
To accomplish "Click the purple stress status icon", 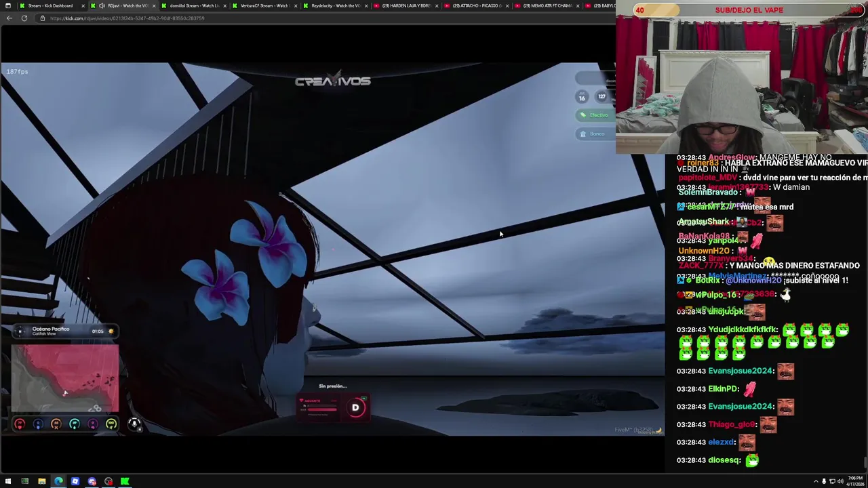I will pos(93,424).
